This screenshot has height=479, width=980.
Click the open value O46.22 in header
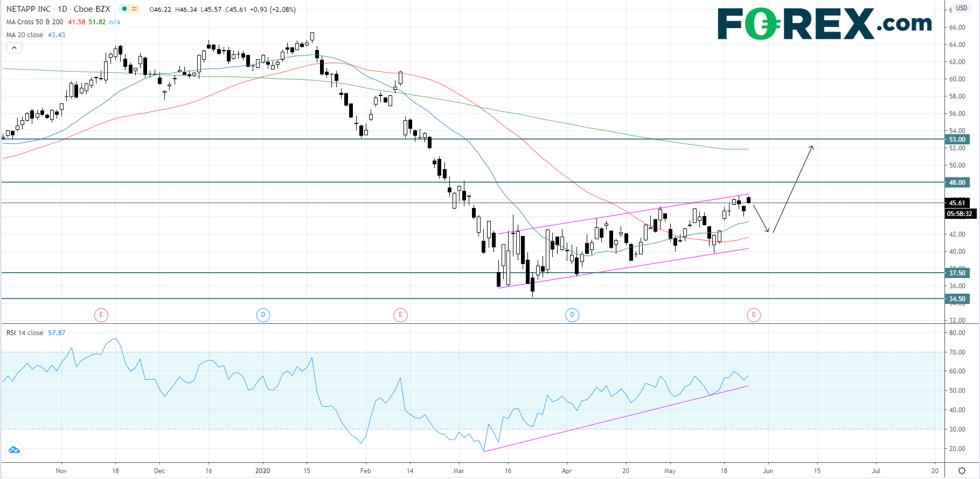(161, 10)
